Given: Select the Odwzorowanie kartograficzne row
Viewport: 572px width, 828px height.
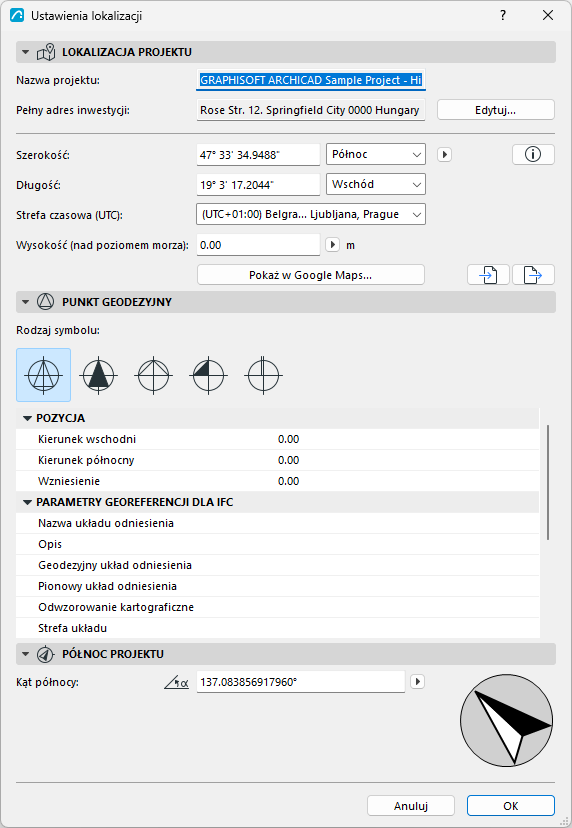Looking at the screenshot, I should click(x=277, y=607).
